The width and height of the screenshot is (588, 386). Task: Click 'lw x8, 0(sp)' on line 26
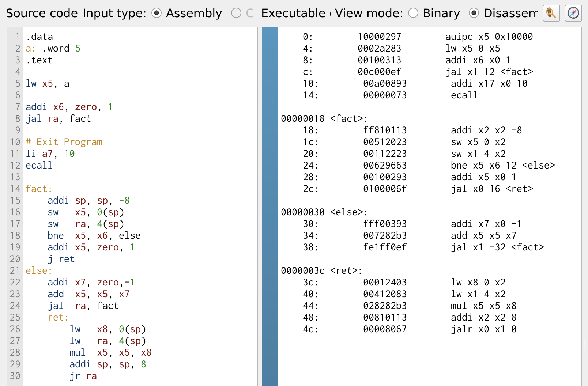point(108,329)
